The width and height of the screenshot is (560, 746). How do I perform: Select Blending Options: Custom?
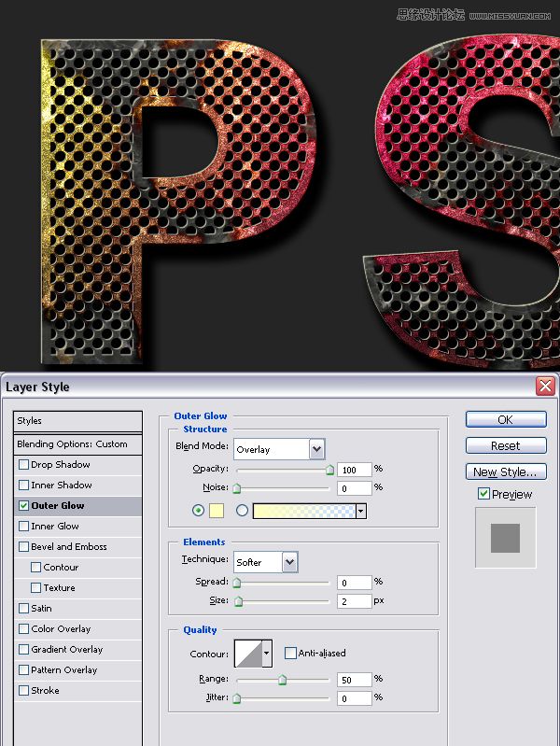78,444
